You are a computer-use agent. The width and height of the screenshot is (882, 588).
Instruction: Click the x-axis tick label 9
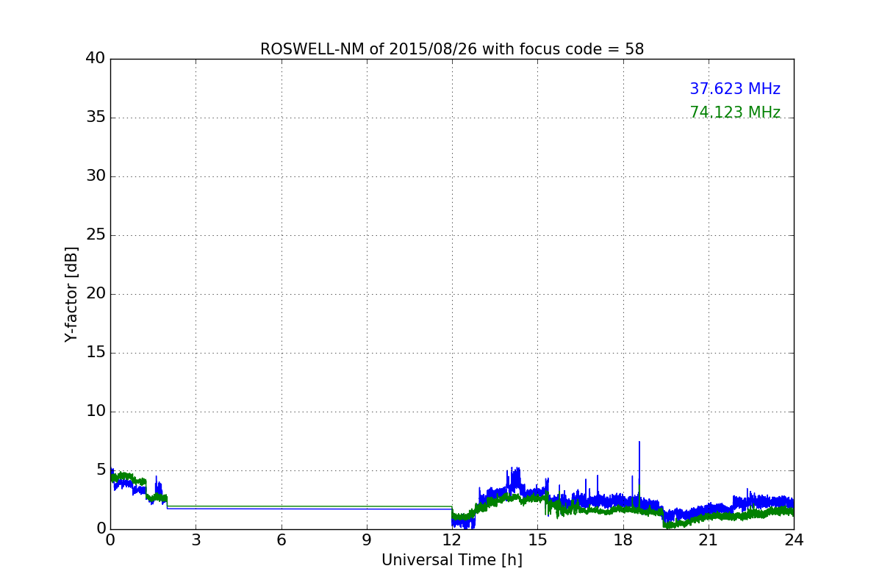(367, 540)
